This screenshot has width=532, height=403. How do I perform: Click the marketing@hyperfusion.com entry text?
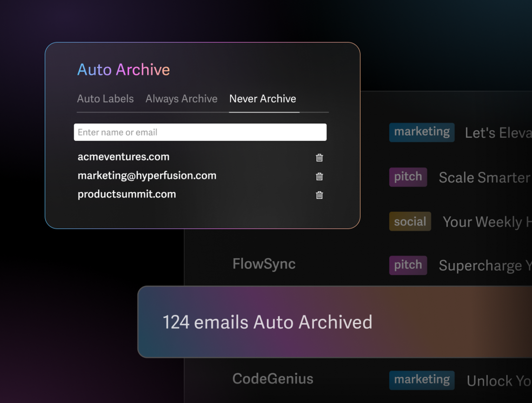click(147, 175)
